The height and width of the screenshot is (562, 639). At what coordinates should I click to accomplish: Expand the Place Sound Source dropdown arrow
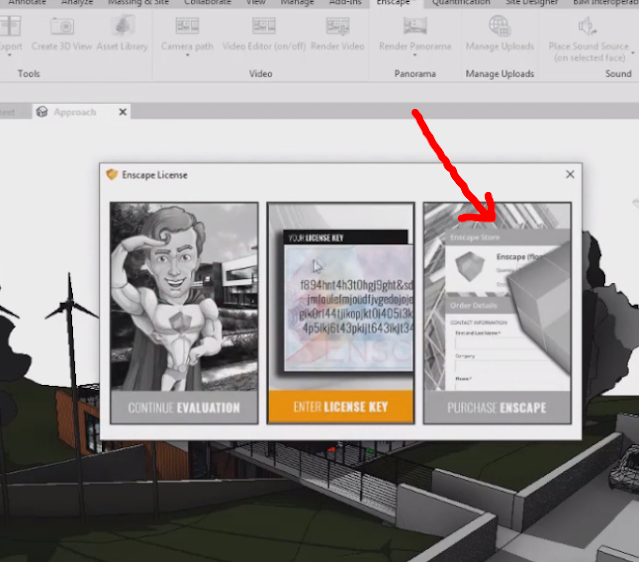(633, 53)
